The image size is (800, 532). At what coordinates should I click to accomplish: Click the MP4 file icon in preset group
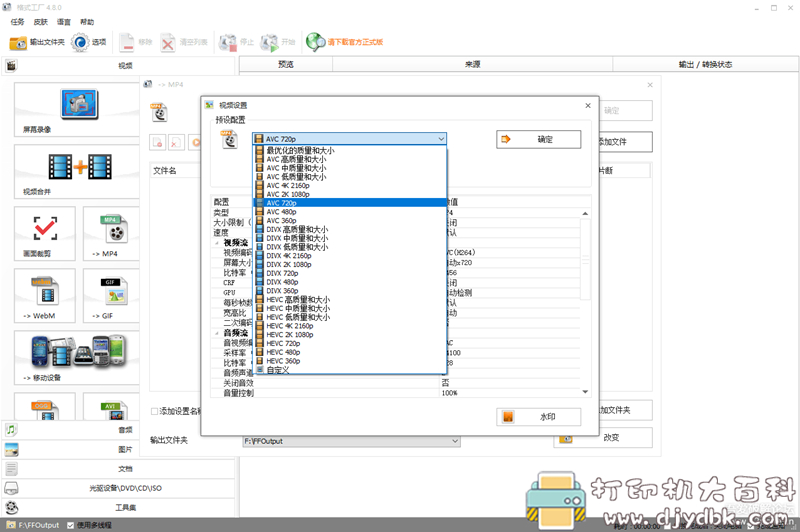tap(230, 139)
